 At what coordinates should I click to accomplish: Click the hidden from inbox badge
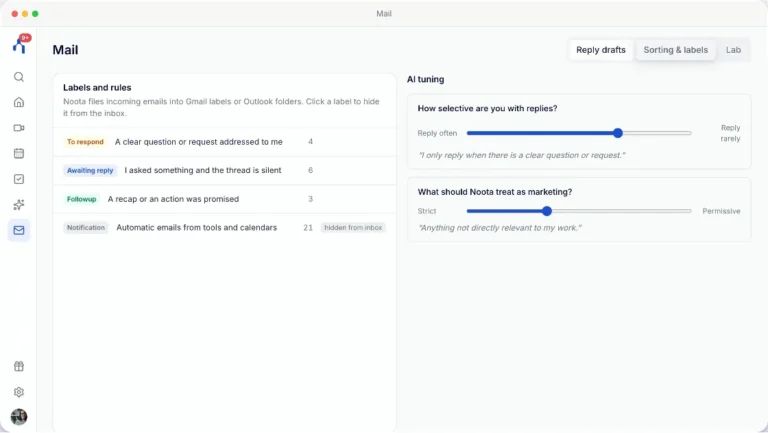[x=353, y=228]
